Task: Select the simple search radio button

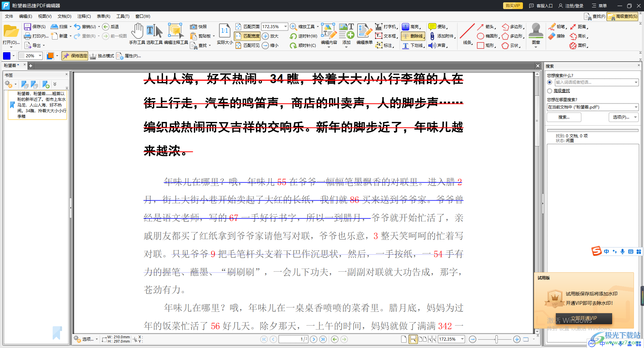Action: pos(549,82)
